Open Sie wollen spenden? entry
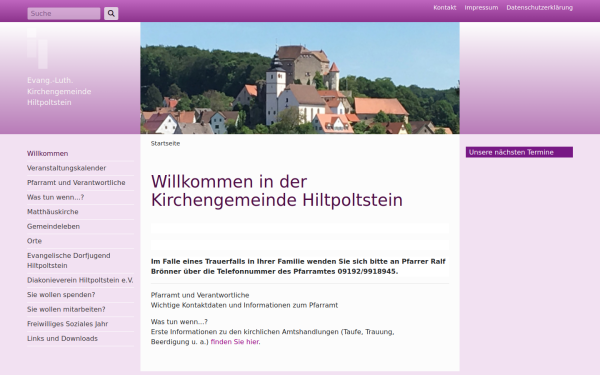This screenshot has width=600, height=375. [x=61, y=295]
